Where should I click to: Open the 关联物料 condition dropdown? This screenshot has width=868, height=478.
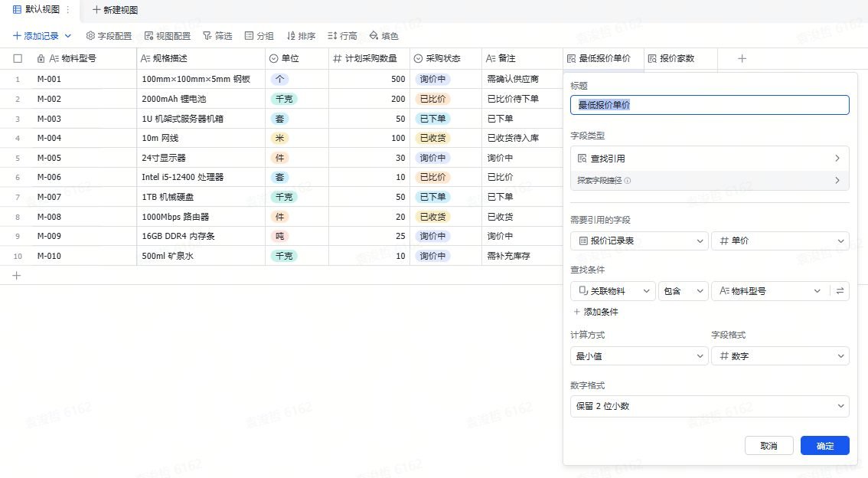click(x=613, y=291)
